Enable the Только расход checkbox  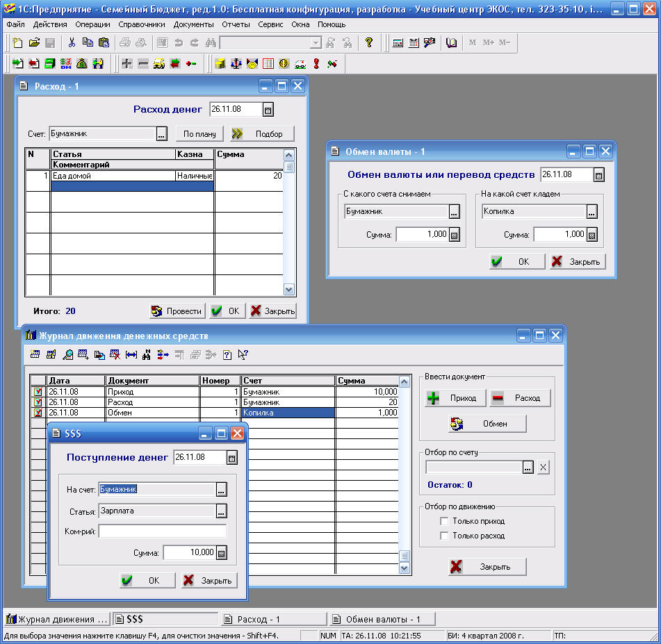[x=445, y=536]
